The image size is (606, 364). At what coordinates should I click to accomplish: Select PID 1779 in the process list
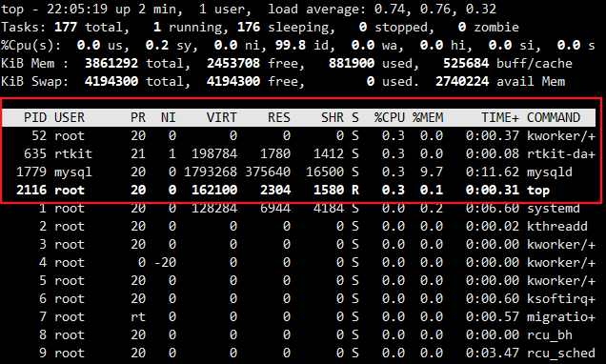pyautogui.click(x=31, y=172)
